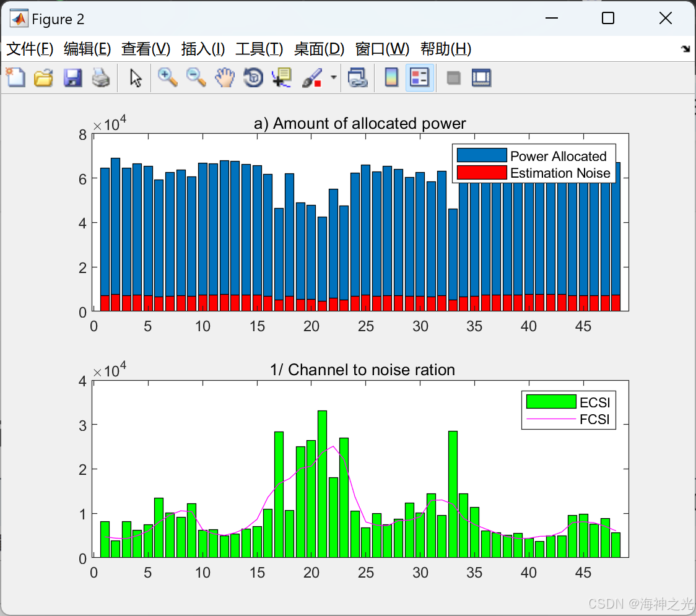Click the 'Estimation Noise' legend label
696x616 pixels.
[x=560, y=173]
